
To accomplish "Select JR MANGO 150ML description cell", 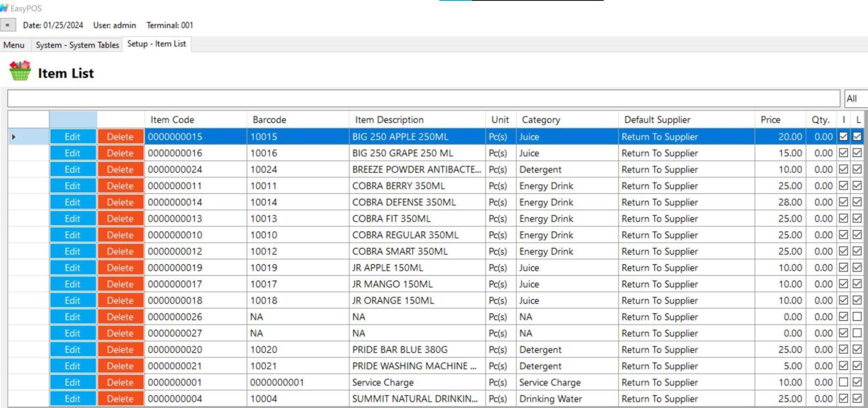I will coord(417,284).
